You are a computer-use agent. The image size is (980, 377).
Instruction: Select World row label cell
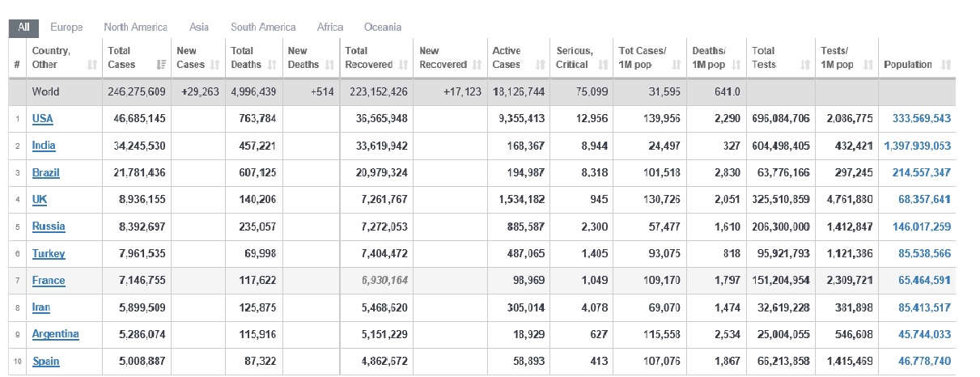(x=63, y=92)
